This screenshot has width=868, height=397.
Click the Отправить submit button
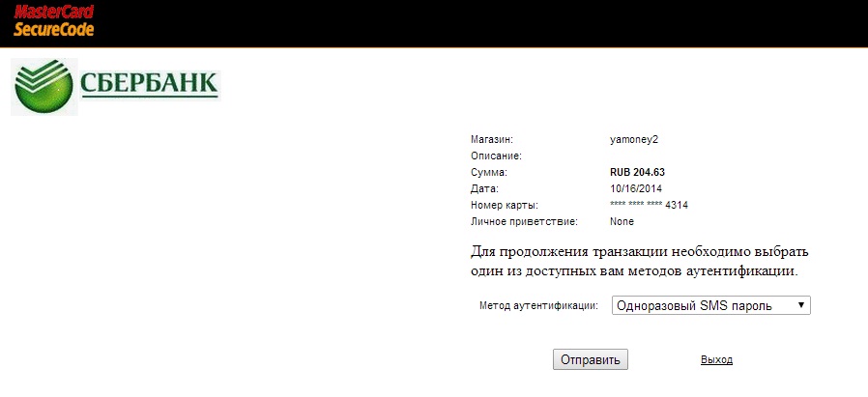[591, 360]
